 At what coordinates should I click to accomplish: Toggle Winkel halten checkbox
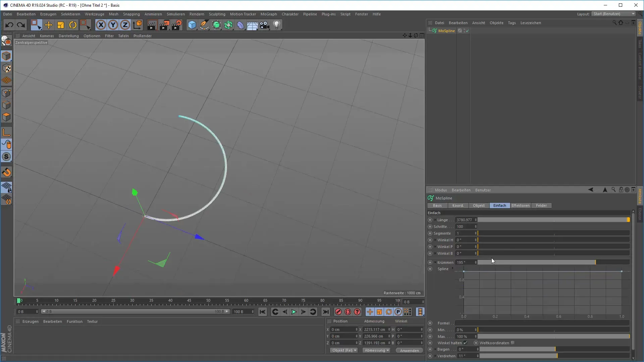465,343
